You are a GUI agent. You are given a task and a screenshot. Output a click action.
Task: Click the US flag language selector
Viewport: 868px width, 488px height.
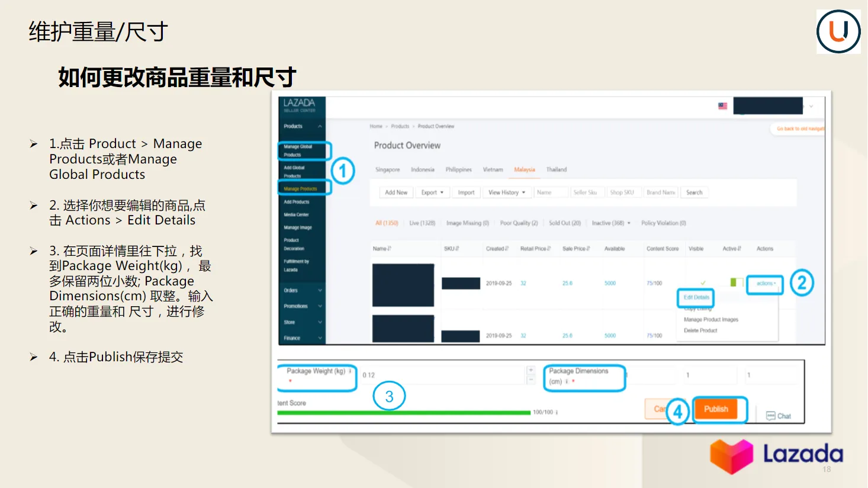[x=722, y=106]
